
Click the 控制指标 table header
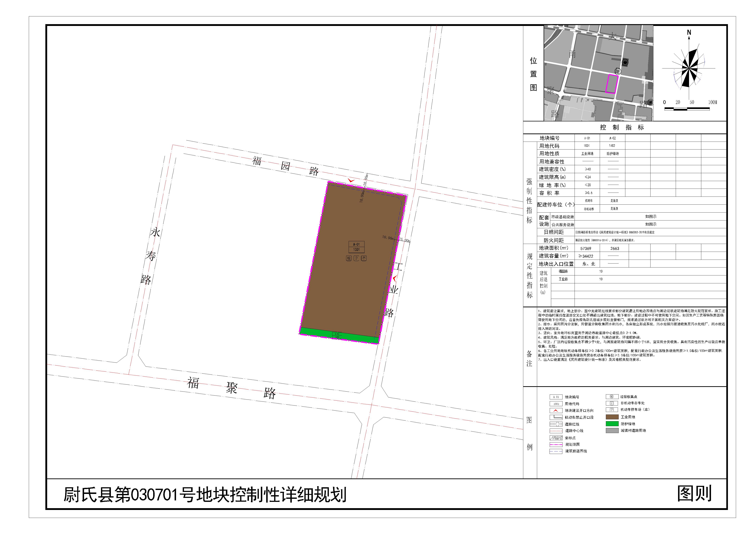622,128
